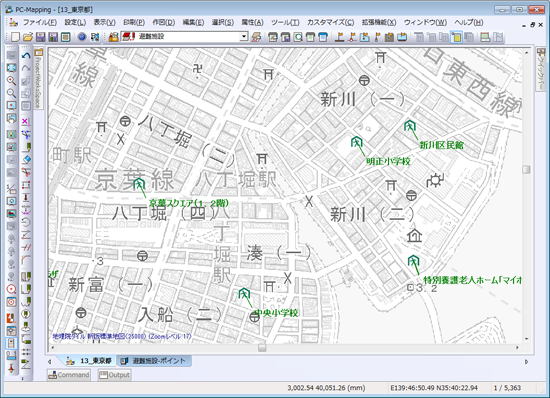Click the first orange flag point tool
Viewport: 550px width, 398px height.
339,37
